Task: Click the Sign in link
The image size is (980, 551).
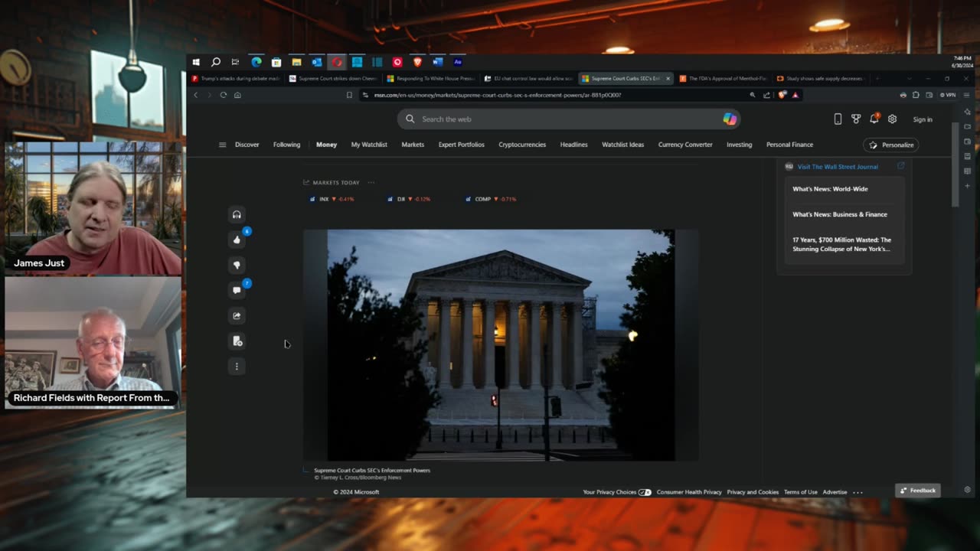Action: (x=923, y=119)
